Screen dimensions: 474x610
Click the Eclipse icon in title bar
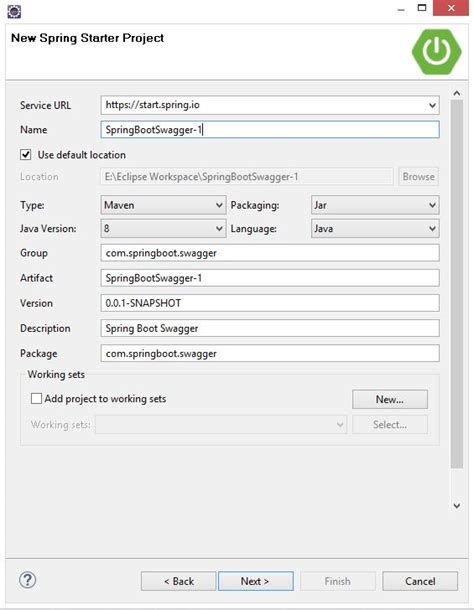pos(14,11)
